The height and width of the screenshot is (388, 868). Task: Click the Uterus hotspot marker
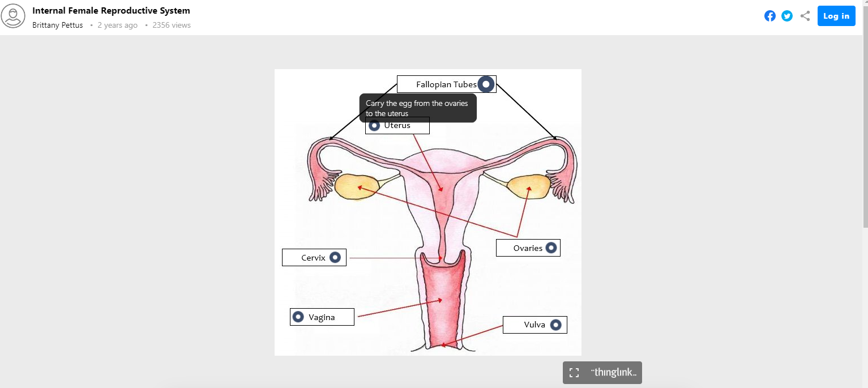(374, 126)
